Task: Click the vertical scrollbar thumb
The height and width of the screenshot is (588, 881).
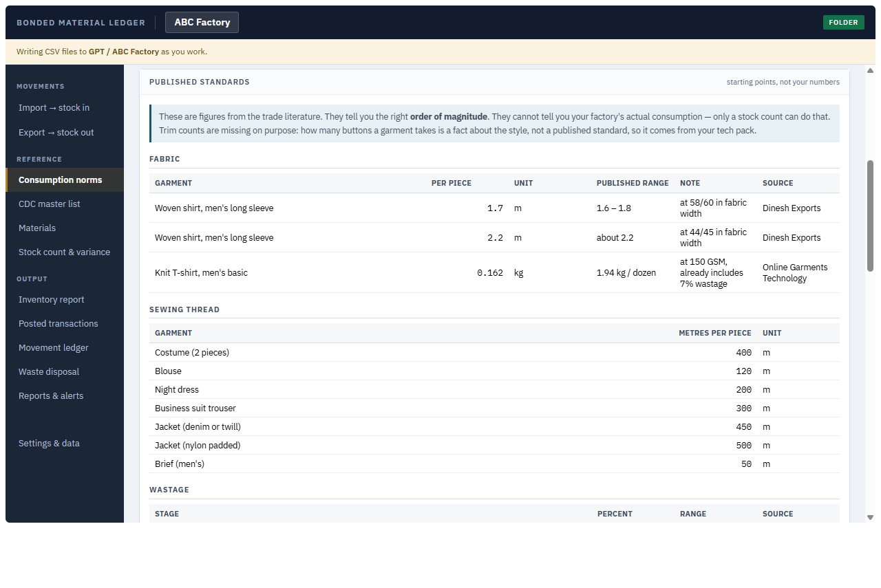Action: point(870,216)
